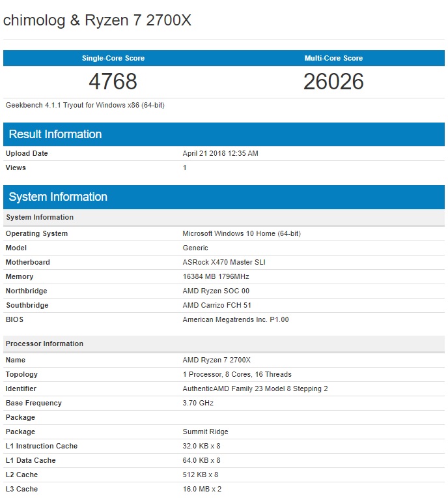
Task: Click the L2 Cache label
Action: 21,475
